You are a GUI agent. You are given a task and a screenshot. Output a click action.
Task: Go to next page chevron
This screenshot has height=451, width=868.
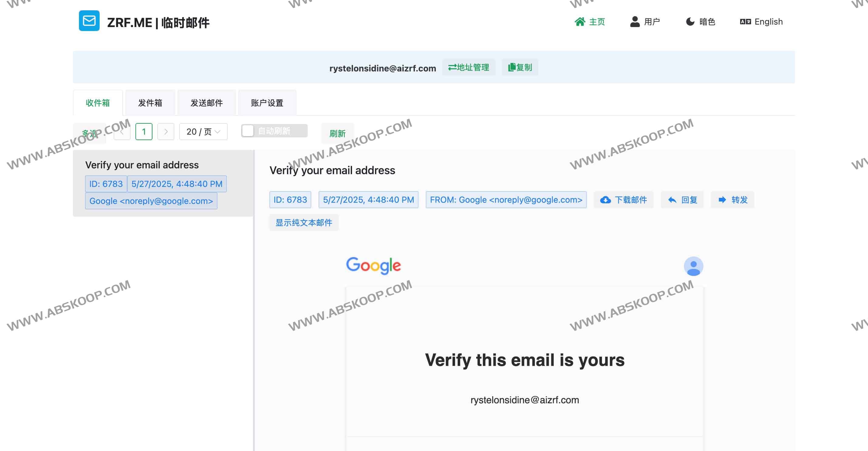pos(166,132)
